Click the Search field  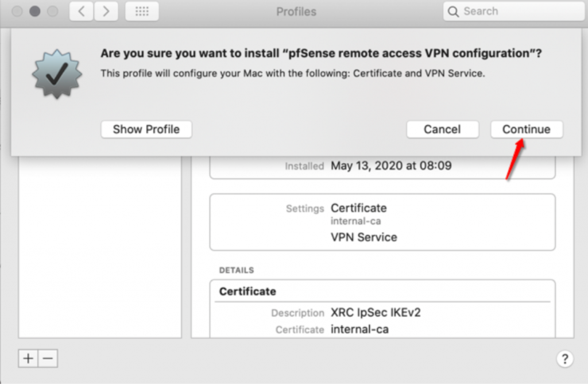pyautogui.click(x=514, y=11)
